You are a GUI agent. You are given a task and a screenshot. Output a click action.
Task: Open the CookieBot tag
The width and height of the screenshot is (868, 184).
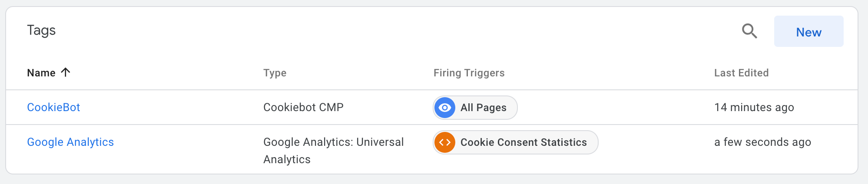53,107
